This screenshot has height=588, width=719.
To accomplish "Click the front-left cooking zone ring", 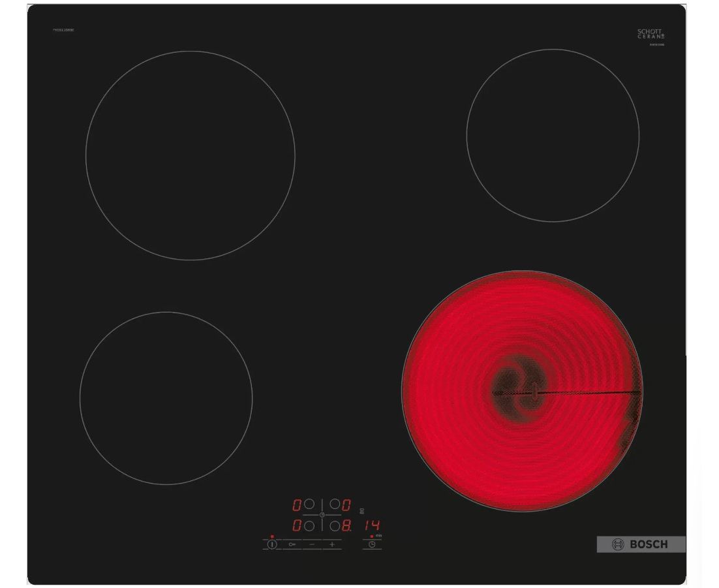I will 166,397.
